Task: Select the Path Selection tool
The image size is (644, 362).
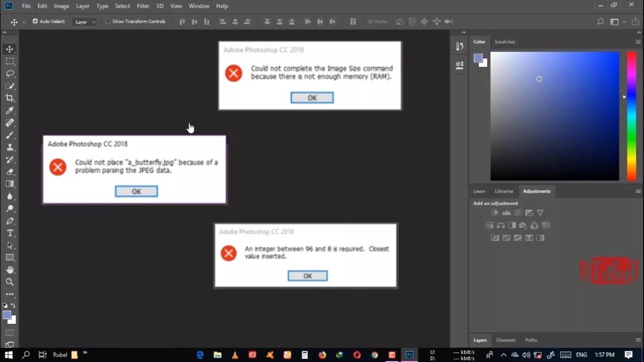Action: point(10,245)
